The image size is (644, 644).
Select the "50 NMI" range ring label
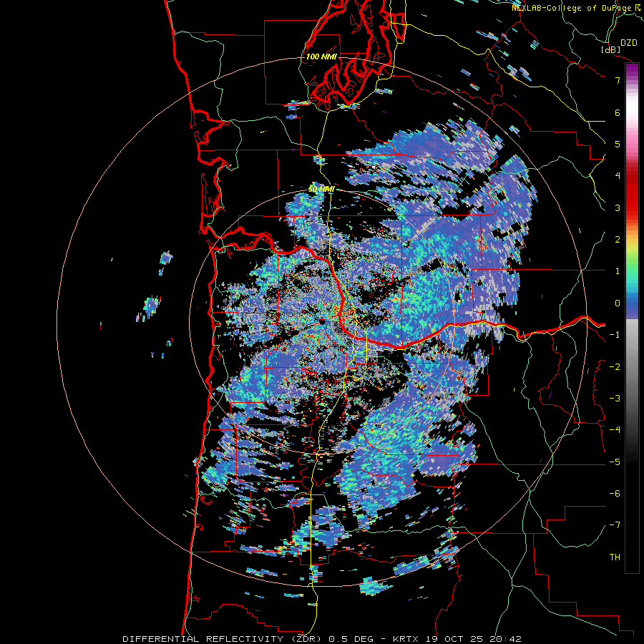tap(321, 190)
